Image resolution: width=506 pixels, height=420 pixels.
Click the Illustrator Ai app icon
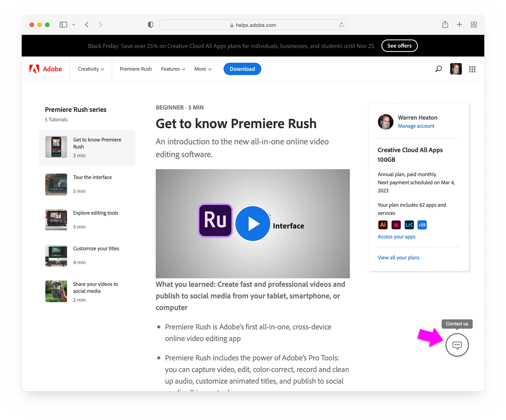click(x=383, y=225)
